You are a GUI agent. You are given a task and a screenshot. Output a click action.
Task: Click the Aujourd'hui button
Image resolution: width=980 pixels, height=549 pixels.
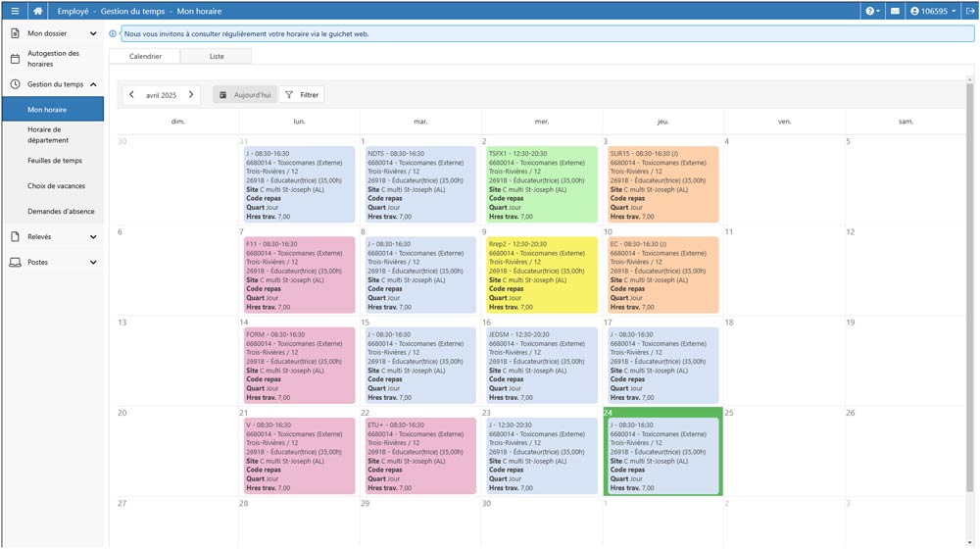[244, 94]
